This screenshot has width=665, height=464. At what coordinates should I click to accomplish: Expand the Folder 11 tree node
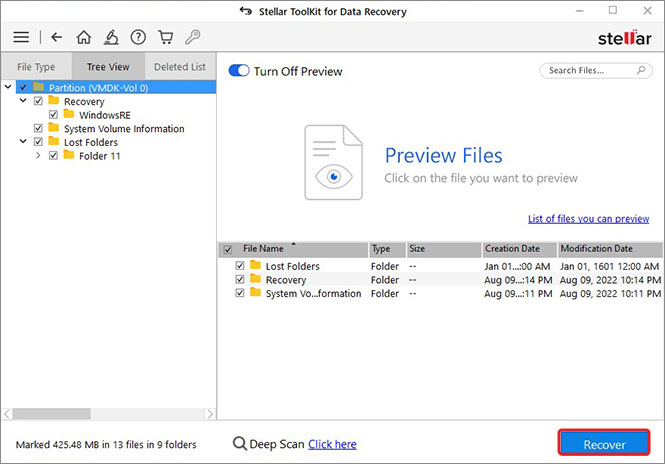pos(38,155)
